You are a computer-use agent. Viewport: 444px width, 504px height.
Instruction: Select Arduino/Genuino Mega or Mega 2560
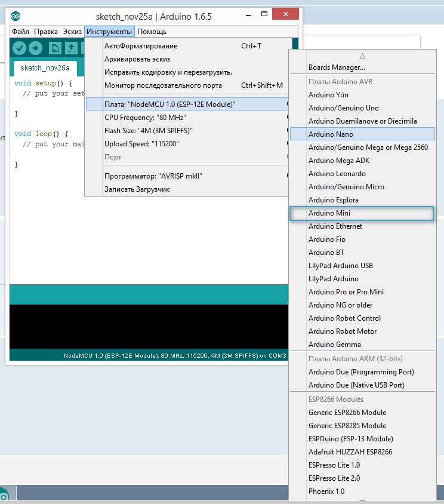(x=362, y=147)
